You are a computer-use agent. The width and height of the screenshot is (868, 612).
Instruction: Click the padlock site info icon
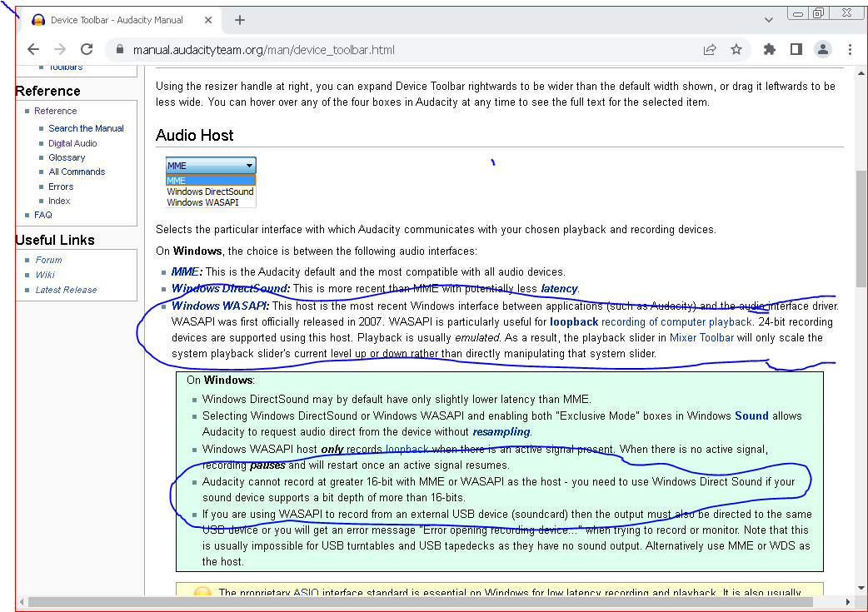tap(120, 49)
